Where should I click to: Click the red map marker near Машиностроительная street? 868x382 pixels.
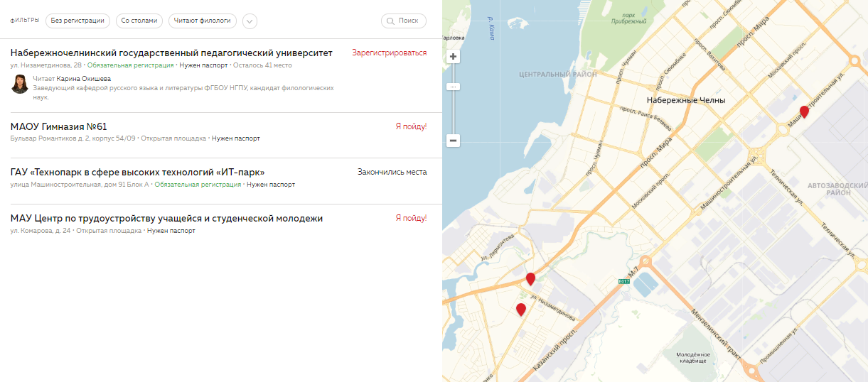point(804,111)
